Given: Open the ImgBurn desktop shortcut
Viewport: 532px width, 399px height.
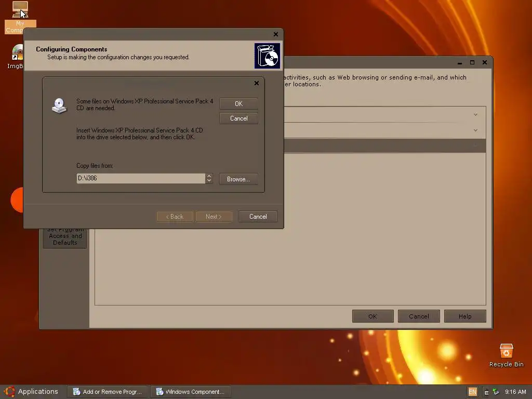Looking at the screenshot, I should click(x=16, y=57).
